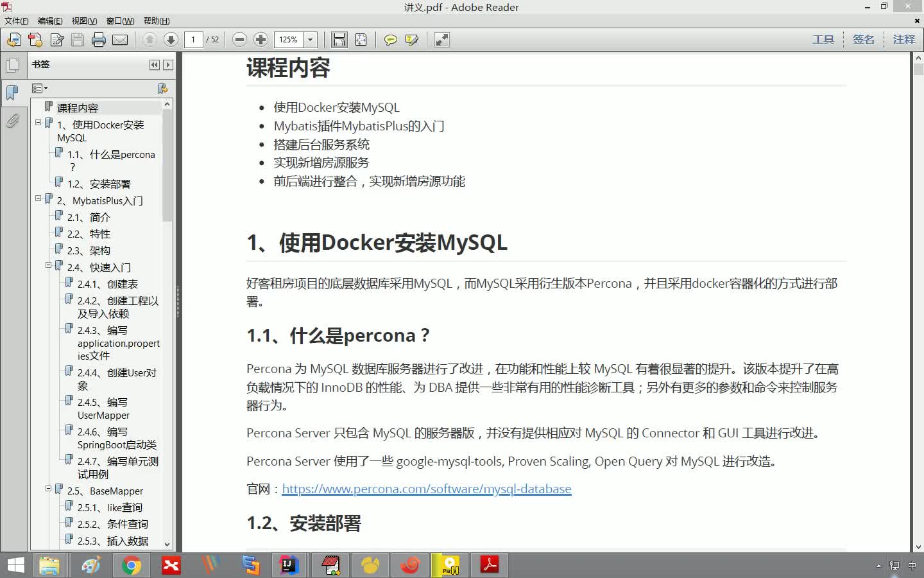Click the zoom percentage 125% field
The height and width of the screenshot is (578, 924).
289,40
